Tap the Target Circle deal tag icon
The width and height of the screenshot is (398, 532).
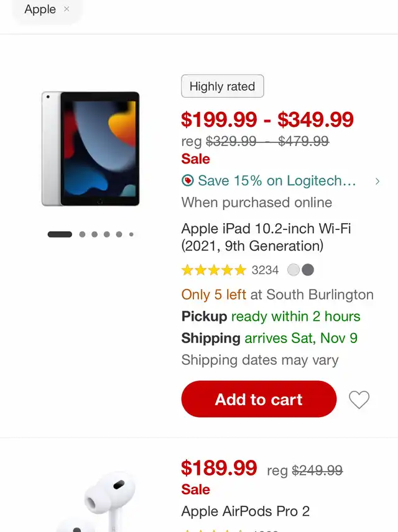pyautogui.click(x=187, y=180)
